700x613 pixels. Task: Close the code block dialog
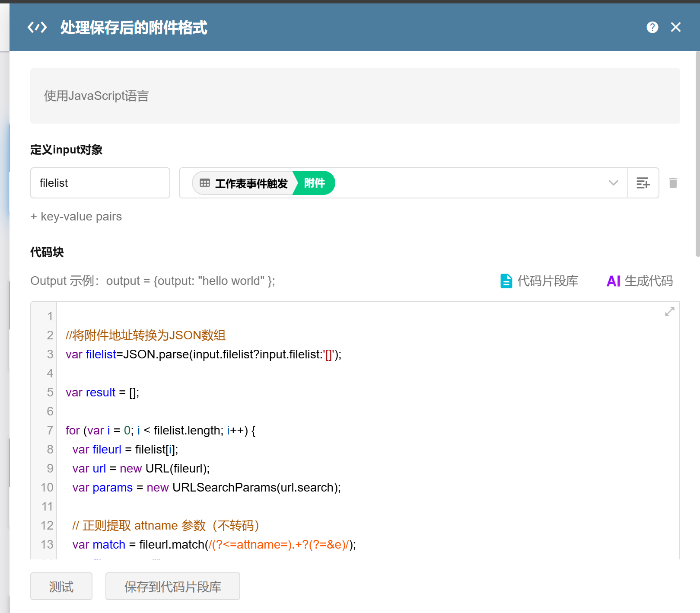(x=676, y=27)
